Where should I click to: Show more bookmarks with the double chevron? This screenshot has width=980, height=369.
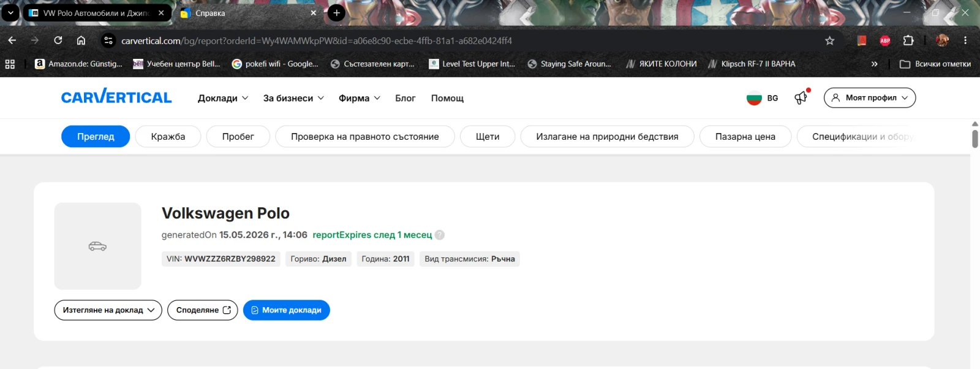(x=874, y=64)
